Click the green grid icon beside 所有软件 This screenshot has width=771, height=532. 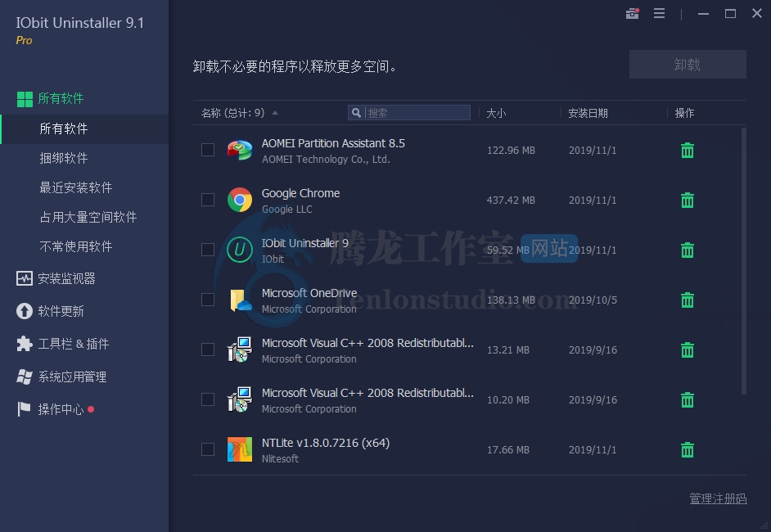pos(25,99)
